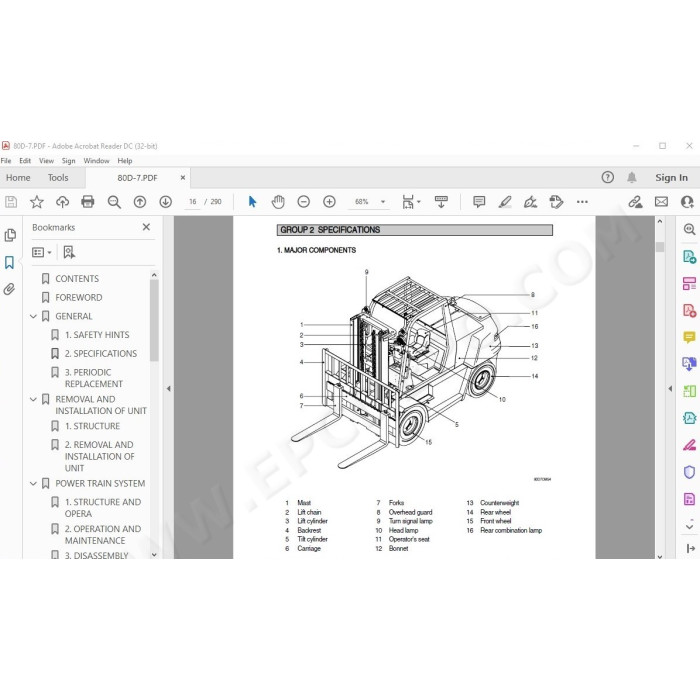700x700 pixels.
Task: Switch to the Home tab
Action: click(18, 178)
